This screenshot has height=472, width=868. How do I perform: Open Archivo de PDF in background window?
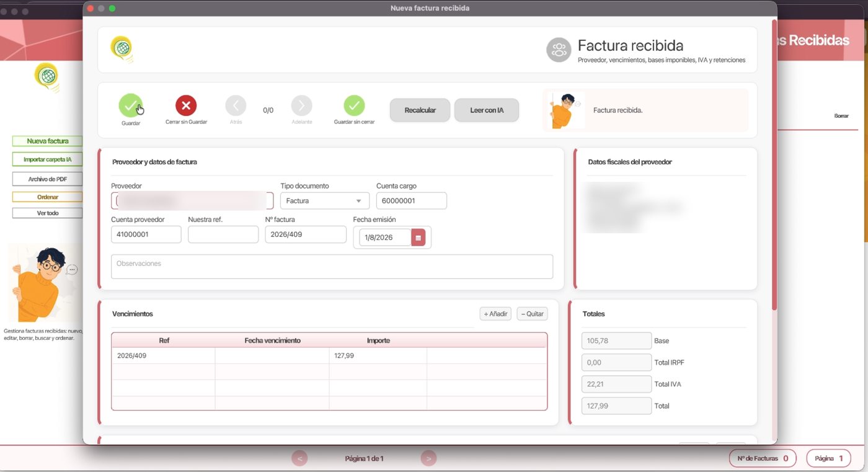tap(47, 179)
